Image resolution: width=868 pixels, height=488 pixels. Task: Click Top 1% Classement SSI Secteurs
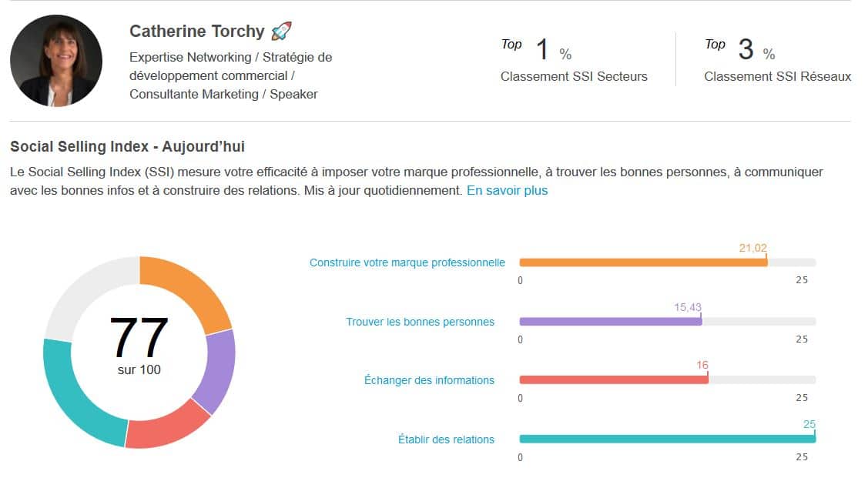[x=574, y=60]
